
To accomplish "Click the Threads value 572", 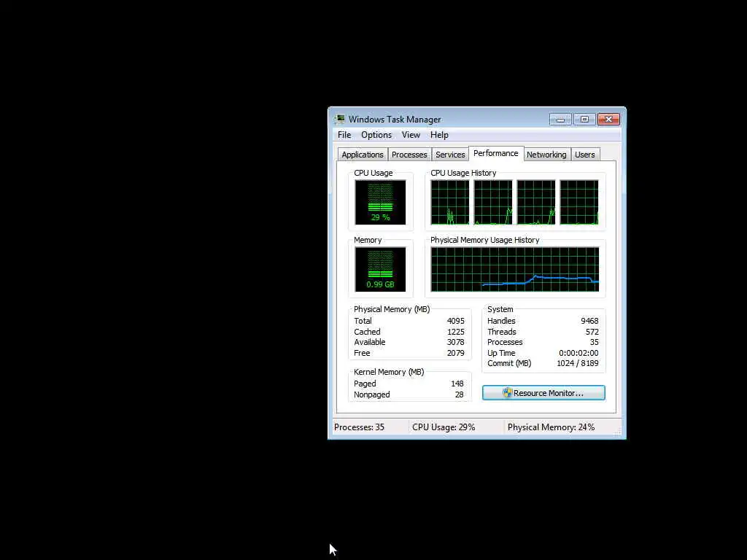I will tap(592, 332).
